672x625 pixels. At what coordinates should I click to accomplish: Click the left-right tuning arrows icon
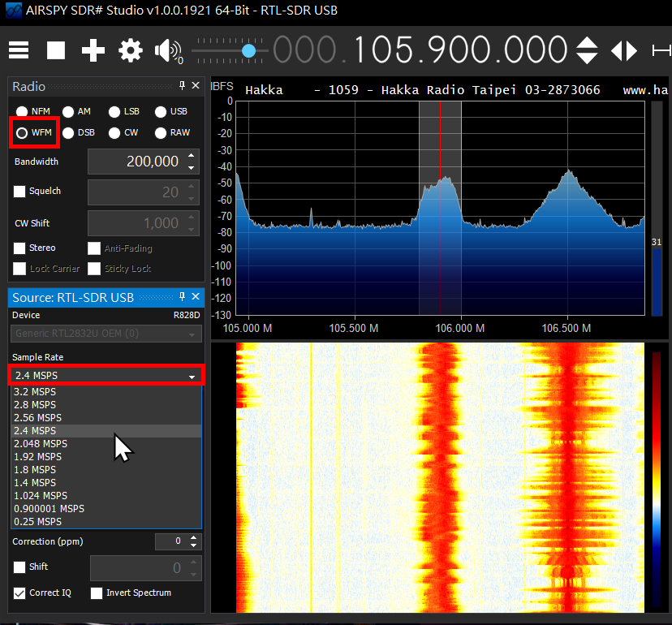624,50
